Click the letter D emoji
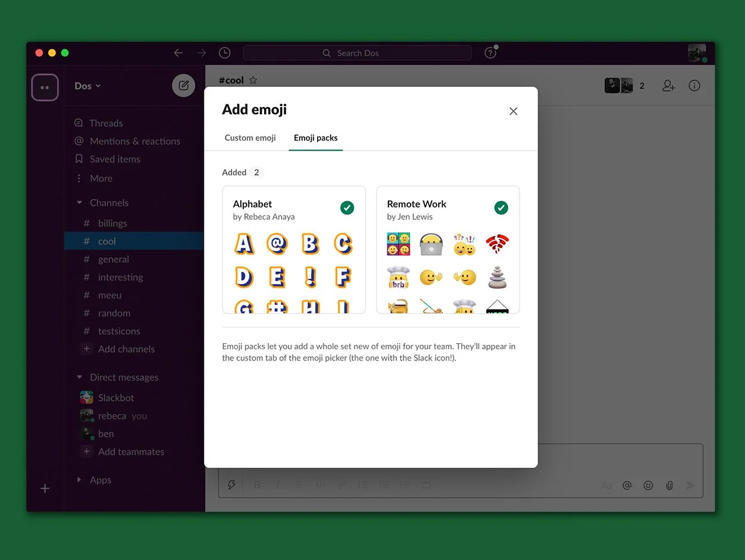Screen dimensions: 745x560 click(244, 277)
